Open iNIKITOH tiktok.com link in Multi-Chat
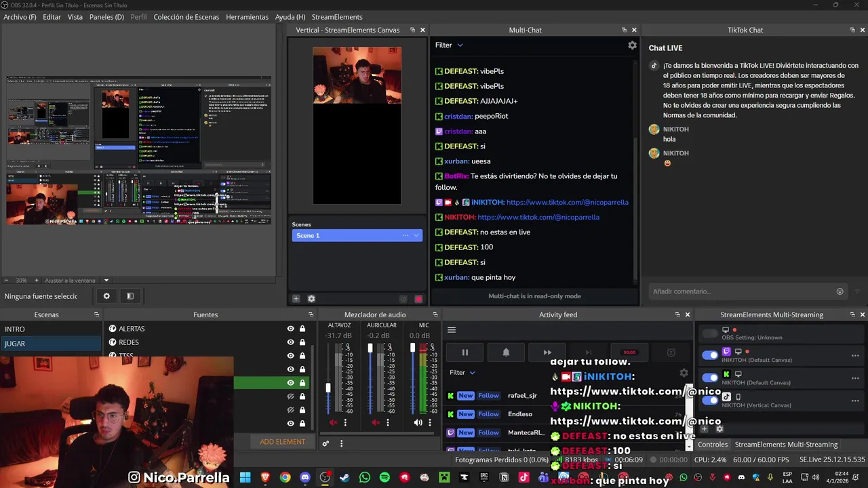The height and width of the screenshot is (488, 868). point(567,202)
